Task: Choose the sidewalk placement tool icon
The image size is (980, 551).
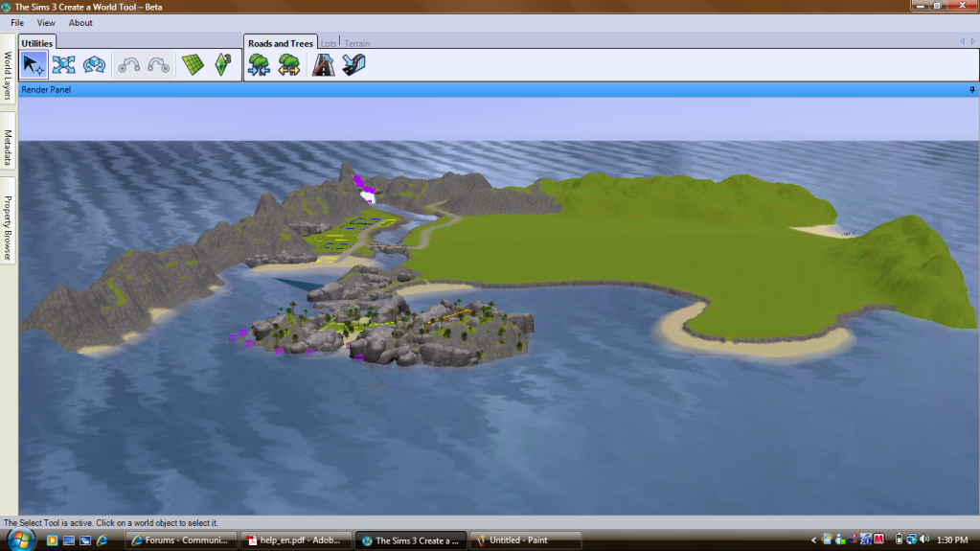Action: [353, 65]
